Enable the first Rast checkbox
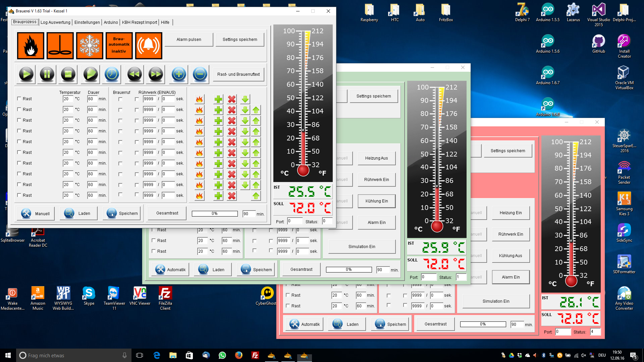 click(19, 99)
